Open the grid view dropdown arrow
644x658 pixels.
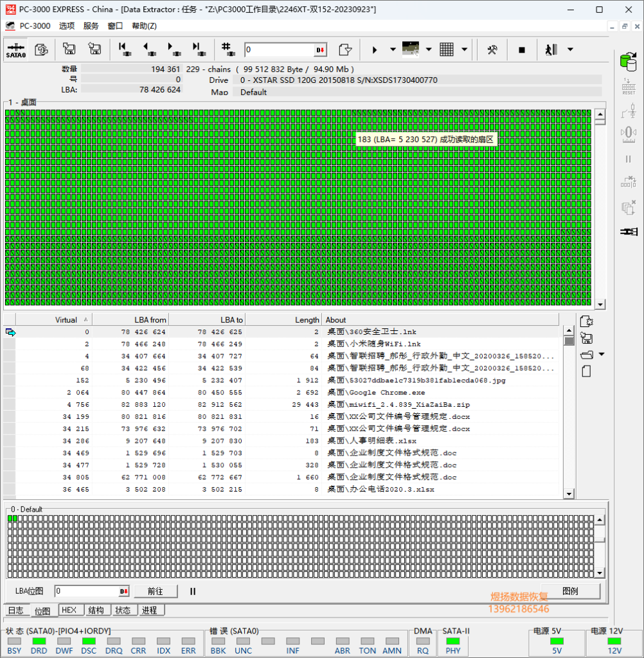pos(464,49)
